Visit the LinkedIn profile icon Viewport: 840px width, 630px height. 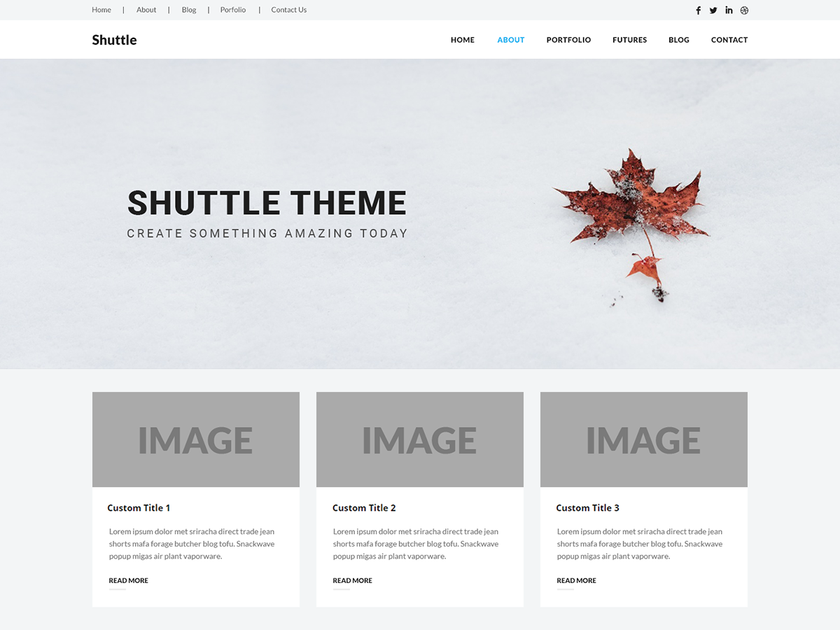click(x=728, y=10)
